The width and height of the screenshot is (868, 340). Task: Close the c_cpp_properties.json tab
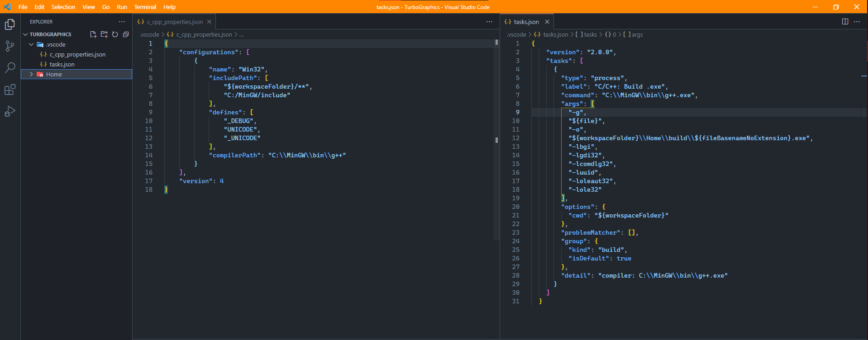[209, 22]
